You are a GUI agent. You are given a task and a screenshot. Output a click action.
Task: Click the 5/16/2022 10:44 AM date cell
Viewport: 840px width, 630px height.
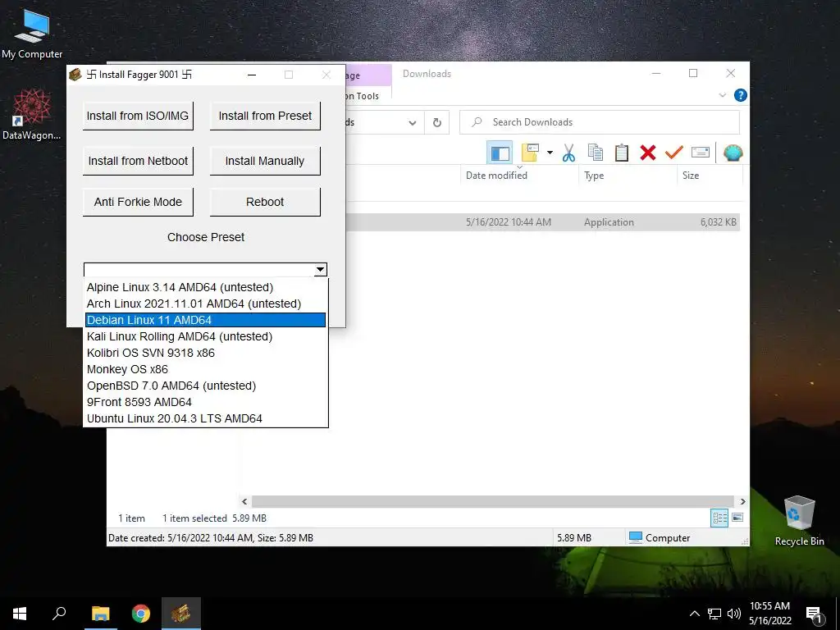click(509, 222)
